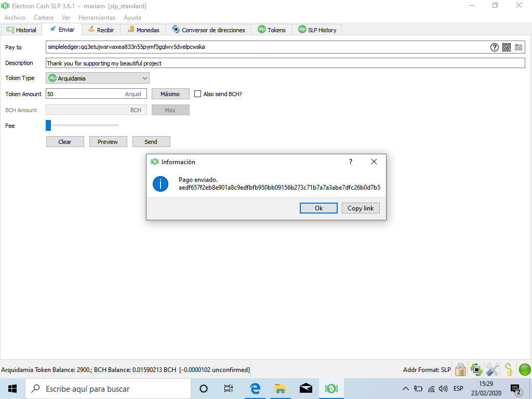Click Addr Format: SLP in status bar
532x399 pixels.
click(x=427, y=370)
